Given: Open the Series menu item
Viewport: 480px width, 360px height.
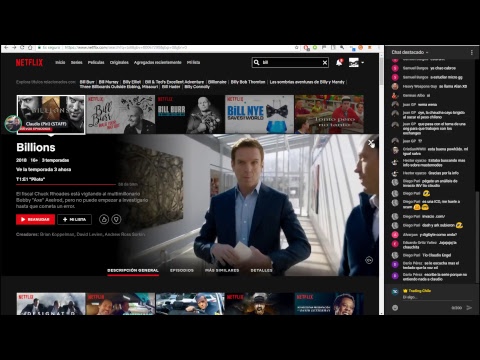Looking at the screenshot, I should [77, 62].
